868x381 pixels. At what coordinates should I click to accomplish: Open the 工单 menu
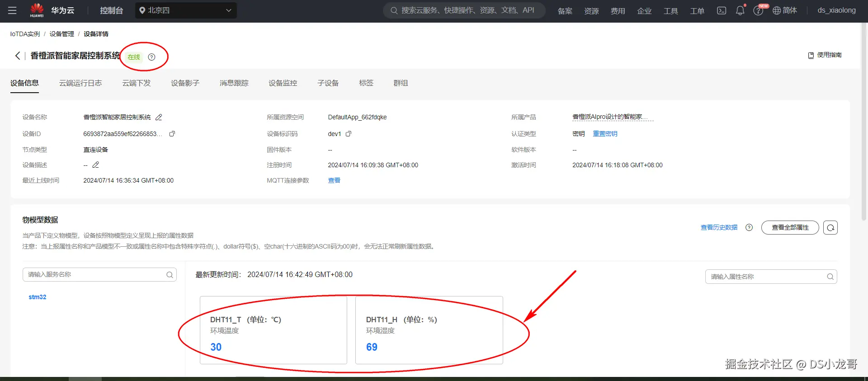click(697, 11)
